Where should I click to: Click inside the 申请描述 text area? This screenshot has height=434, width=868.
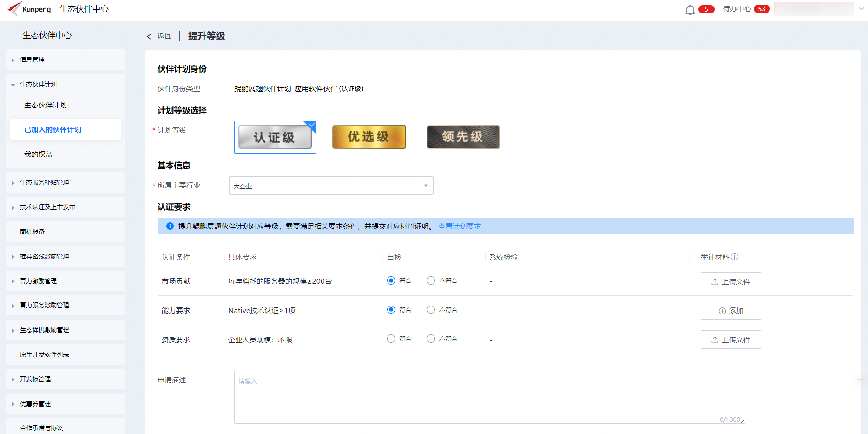pos(489,397)
